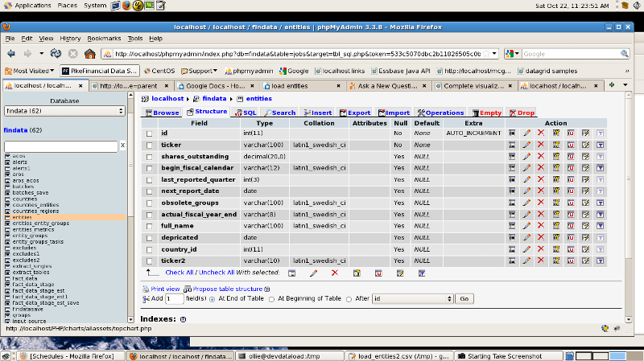Open Support bookmarks folder dropdown

(x=199, y=71)
